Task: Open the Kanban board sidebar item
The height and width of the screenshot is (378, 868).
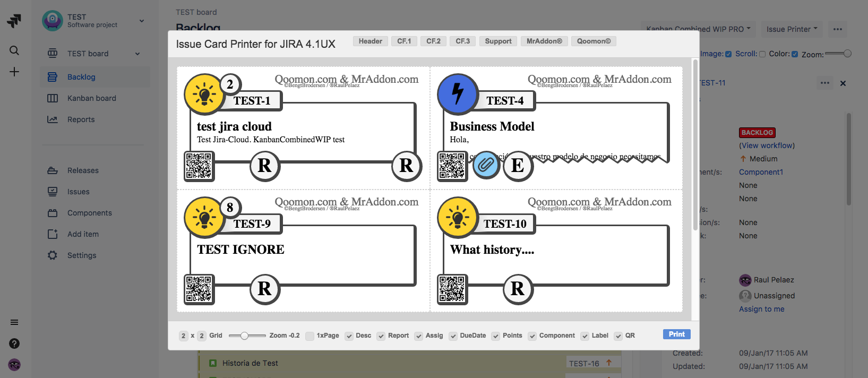Action: pos(91,98)
